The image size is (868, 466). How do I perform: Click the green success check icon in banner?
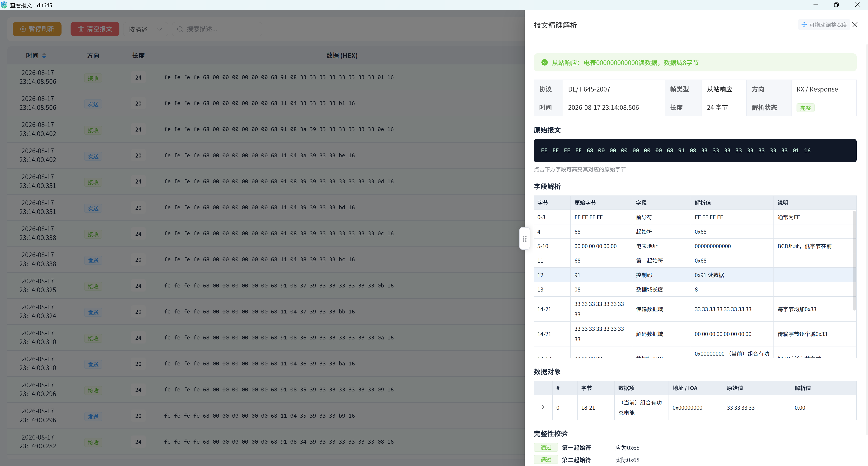pos(545,63)
